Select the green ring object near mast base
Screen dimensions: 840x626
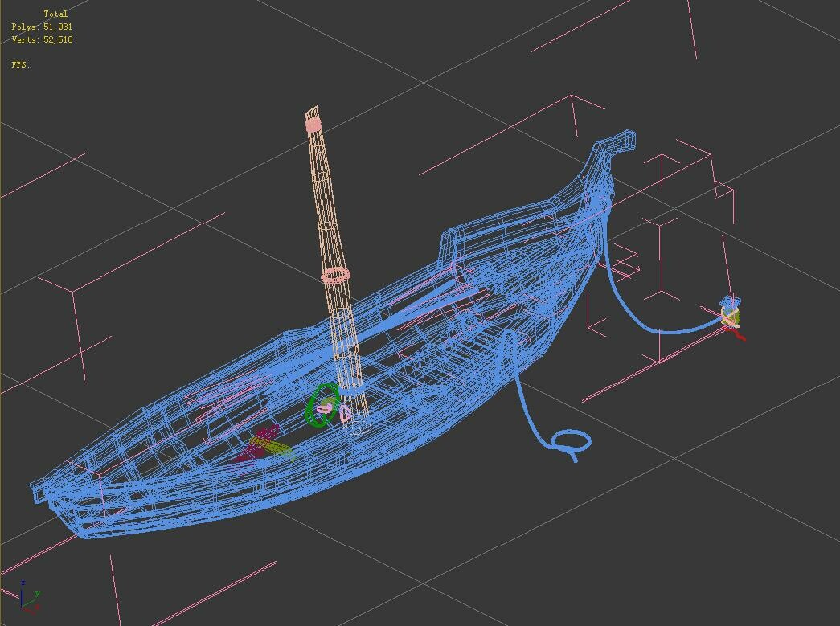click(x=322, y=405)
